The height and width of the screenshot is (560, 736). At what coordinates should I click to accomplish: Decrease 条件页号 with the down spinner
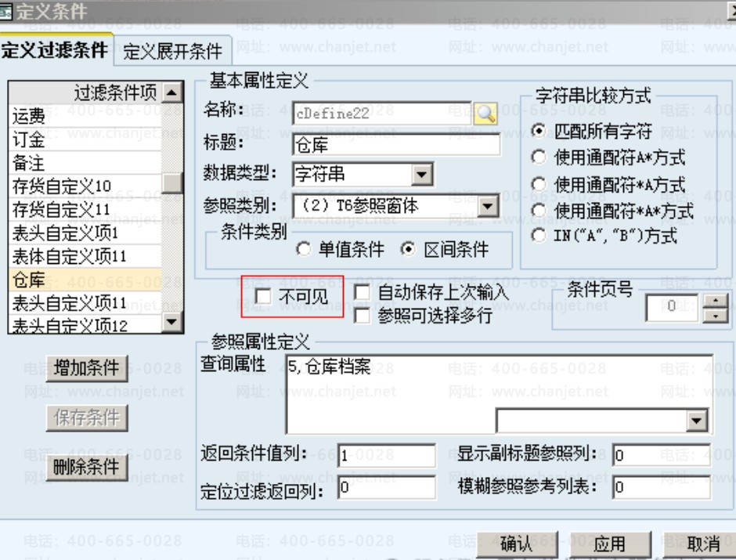pyautogui.click(x=716, y=316)
